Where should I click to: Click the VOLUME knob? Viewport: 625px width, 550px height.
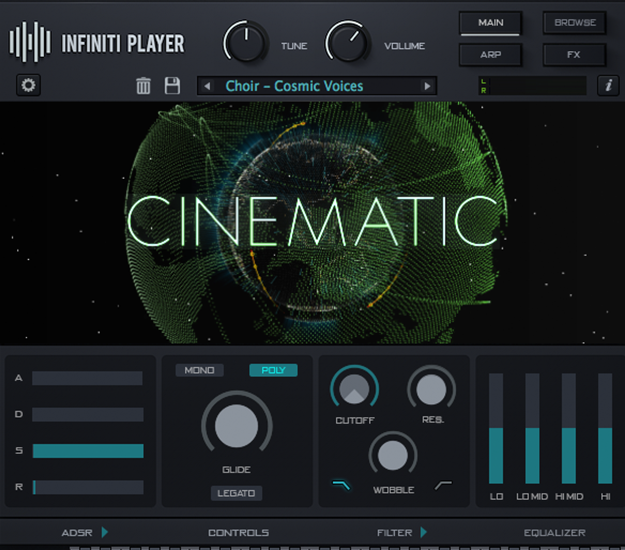[x=348, y=42]
